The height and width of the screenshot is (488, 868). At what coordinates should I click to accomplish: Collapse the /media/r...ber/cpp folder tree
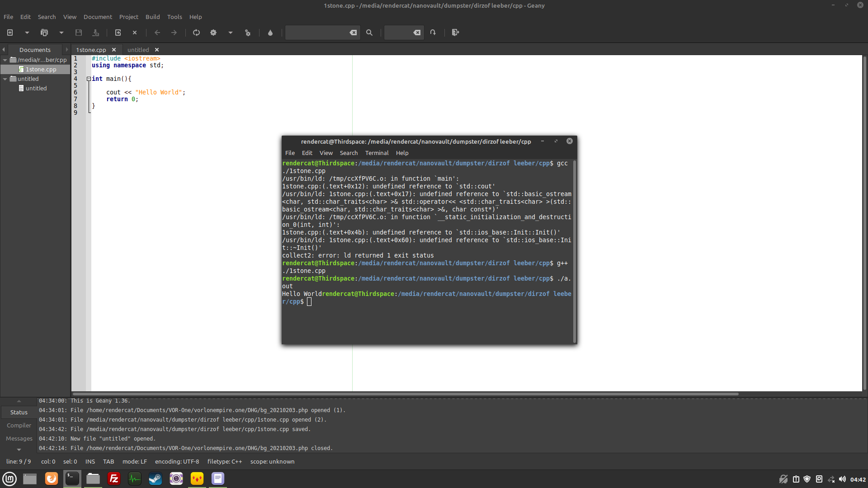tap(5, 60)
